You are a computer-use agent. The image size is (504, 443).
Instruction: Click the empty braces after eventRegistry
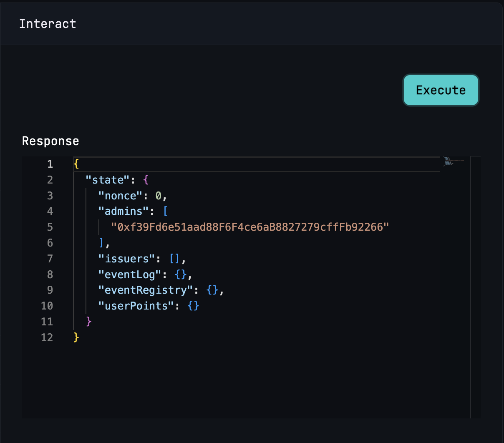[x=212, y=290]
